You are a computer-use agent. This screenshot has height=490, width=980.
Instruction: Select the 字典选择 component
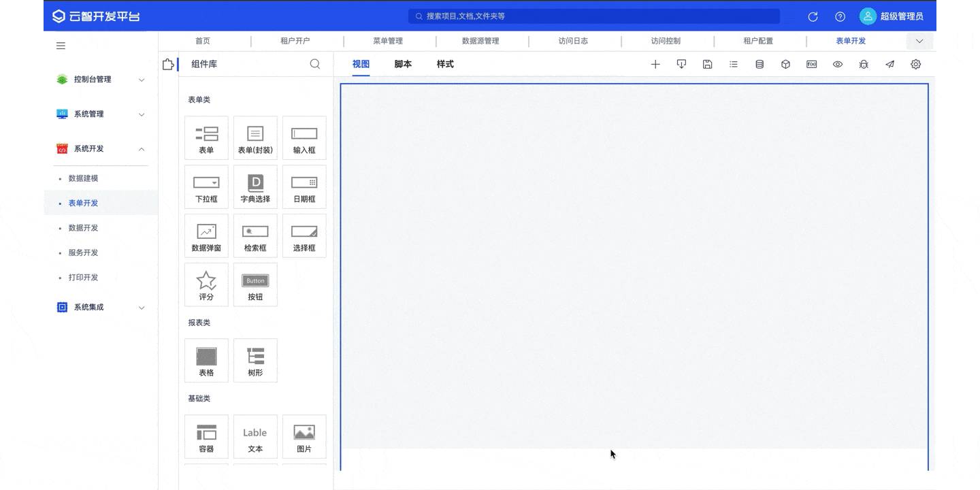tap(255, 186)
